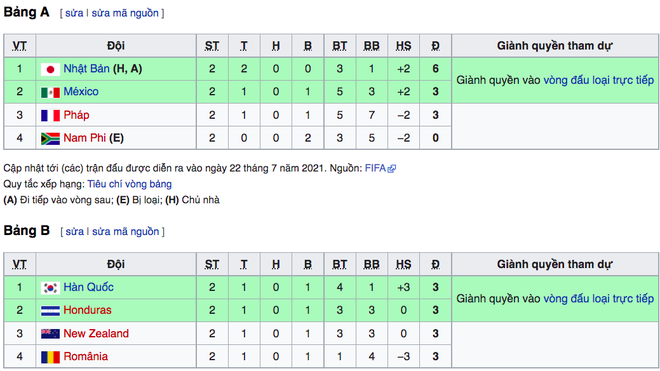Viewport: 660px width, 371px height.
Task: Click the South Africa flag icon
Action: (50, 139)
